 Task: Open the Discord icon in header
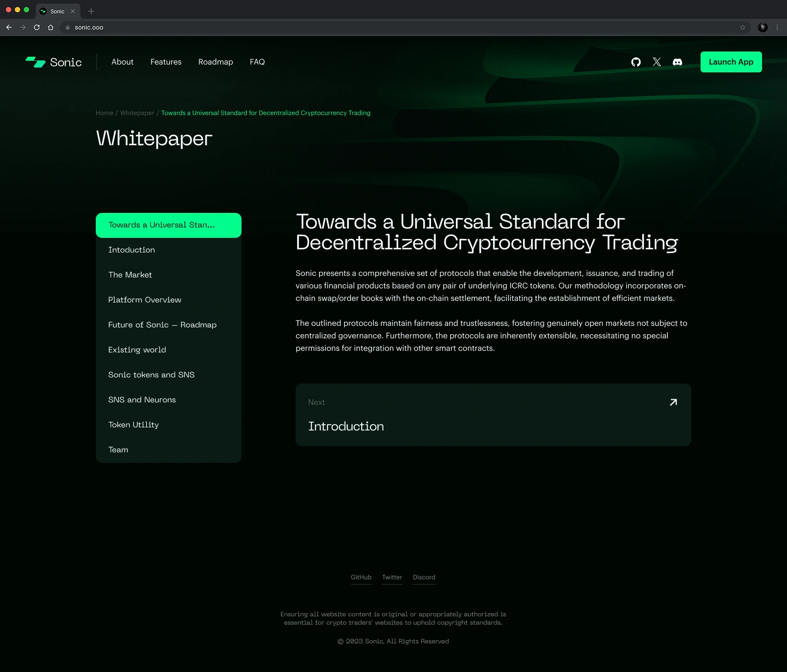click(678, 62)
